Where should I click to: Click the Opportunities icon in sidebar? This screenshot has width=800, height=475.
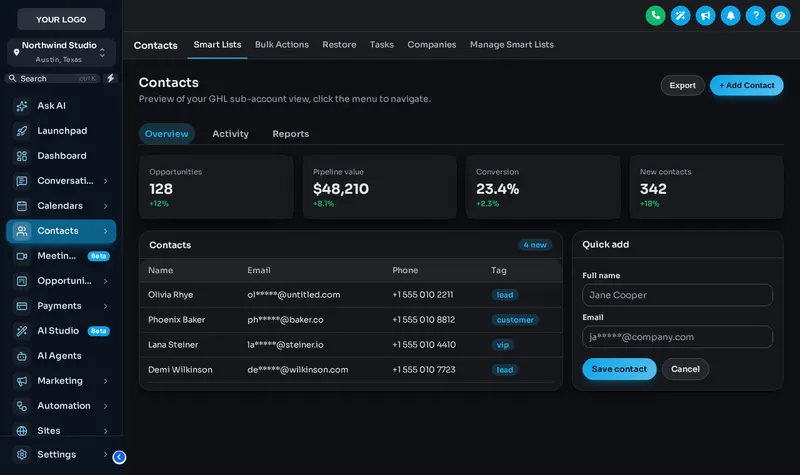(x=22, y=281)
